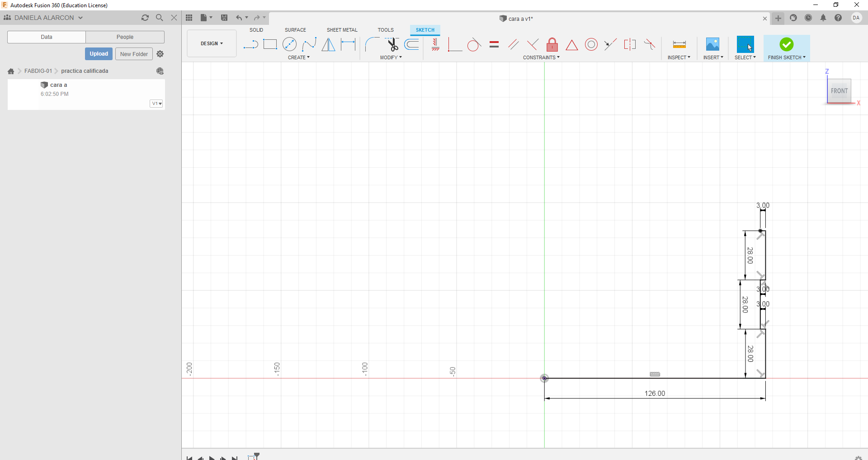Switch to the TOOLS tab
The height and width of the screenshot is (460, 868).
[386, 30]
